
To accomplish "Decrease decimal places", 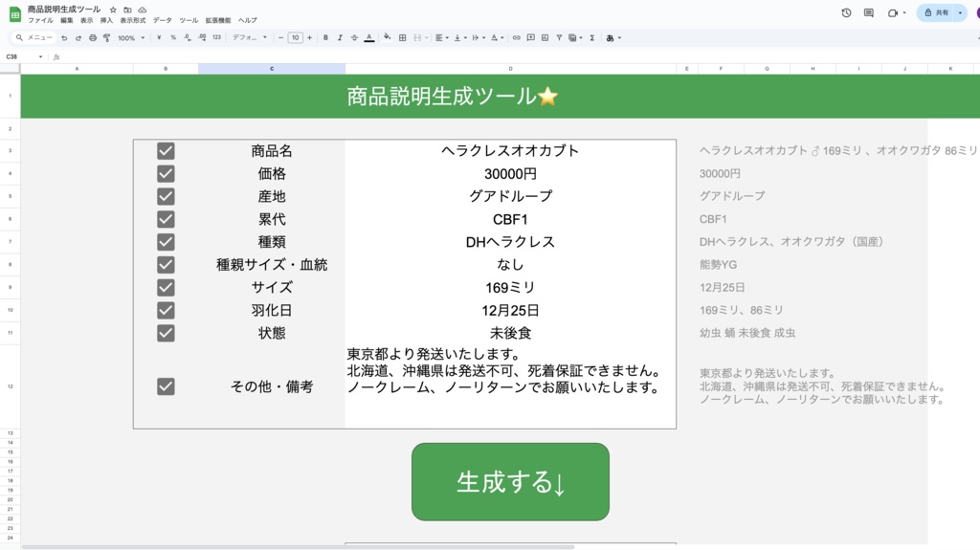I will tap(188, 37).
